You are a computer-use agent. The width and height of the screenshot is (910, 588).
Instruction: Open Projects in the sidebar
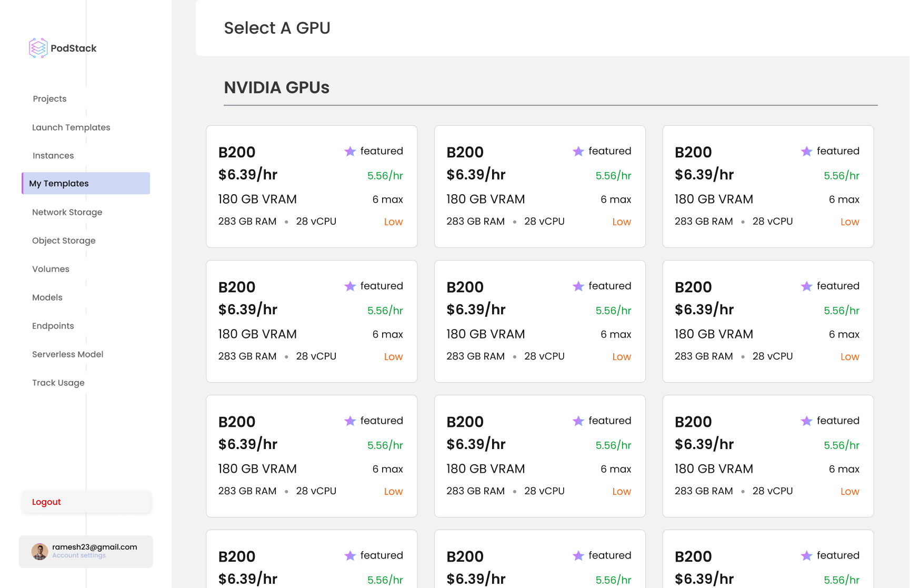coord(49,98)
